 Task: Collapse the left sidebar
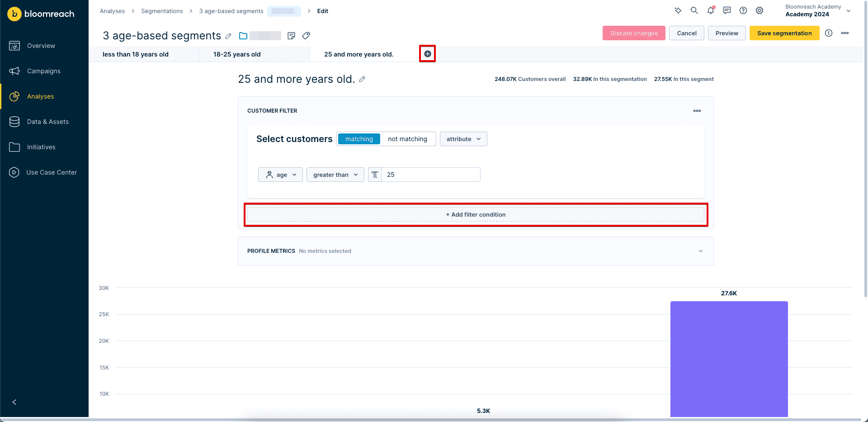14,402
